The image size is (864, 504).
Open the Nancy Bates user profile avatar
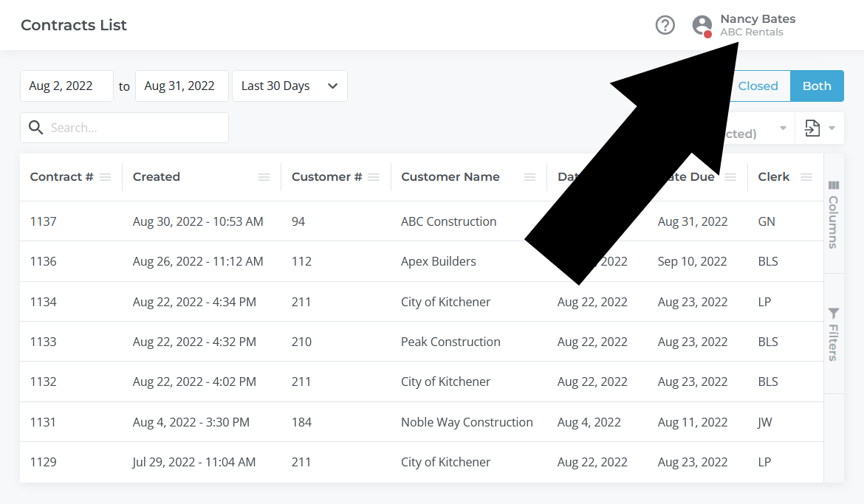coord(702,25)
